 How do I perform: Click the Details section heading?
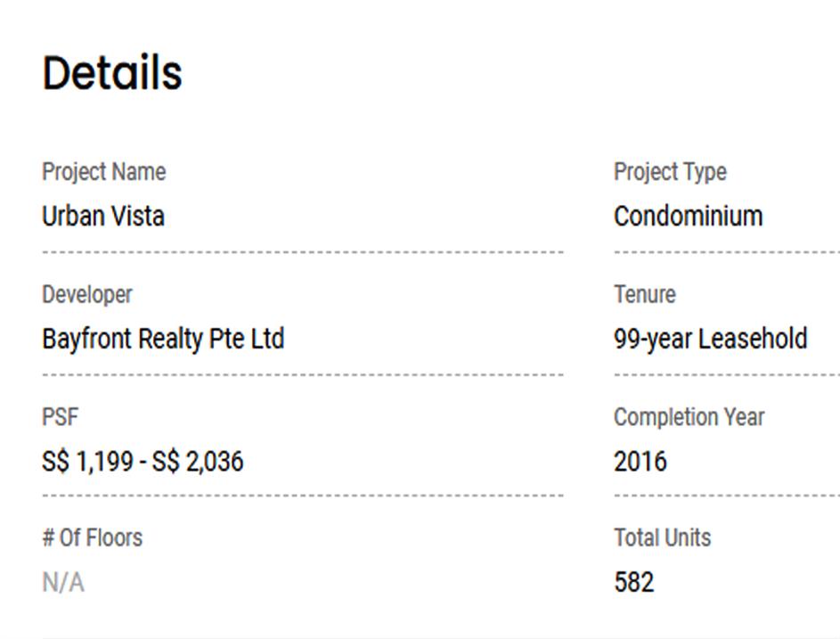[x=112, y=73]
